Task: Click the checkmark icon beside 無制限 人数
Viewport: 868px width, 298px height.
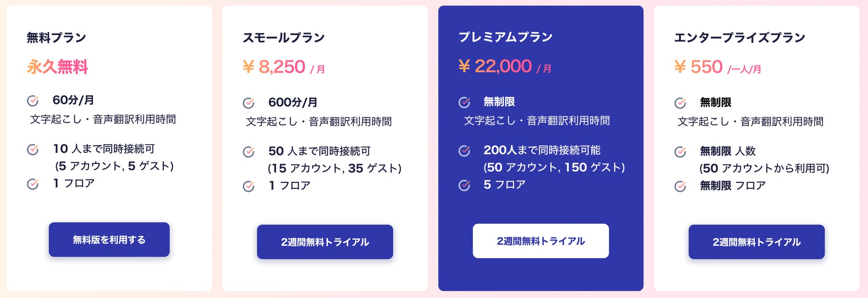Action: point(681,152)
